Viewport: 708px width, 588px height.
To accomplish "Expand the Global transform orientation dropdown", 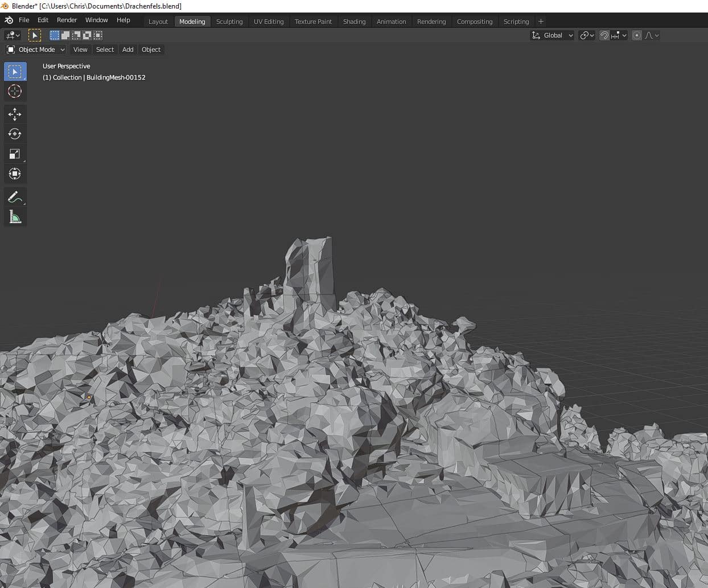I will tap(552, 35).
